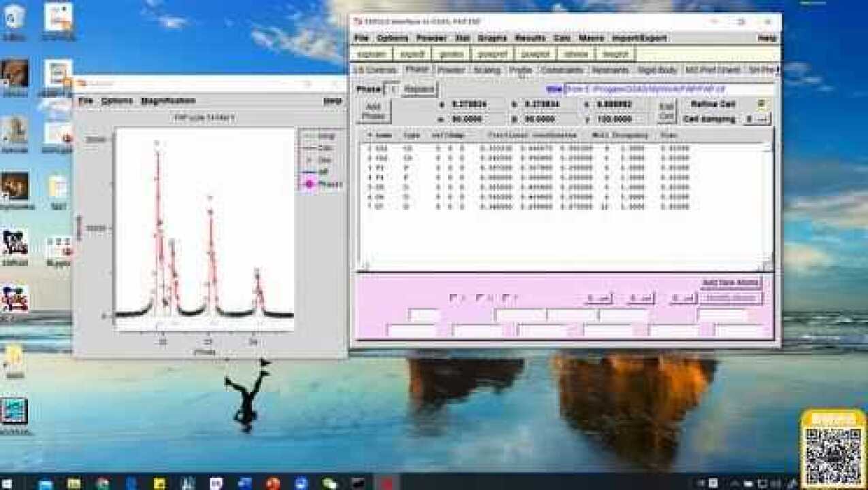Open the last atom damping dropdown
Screen dimensions: 868x490
(682, 298)
